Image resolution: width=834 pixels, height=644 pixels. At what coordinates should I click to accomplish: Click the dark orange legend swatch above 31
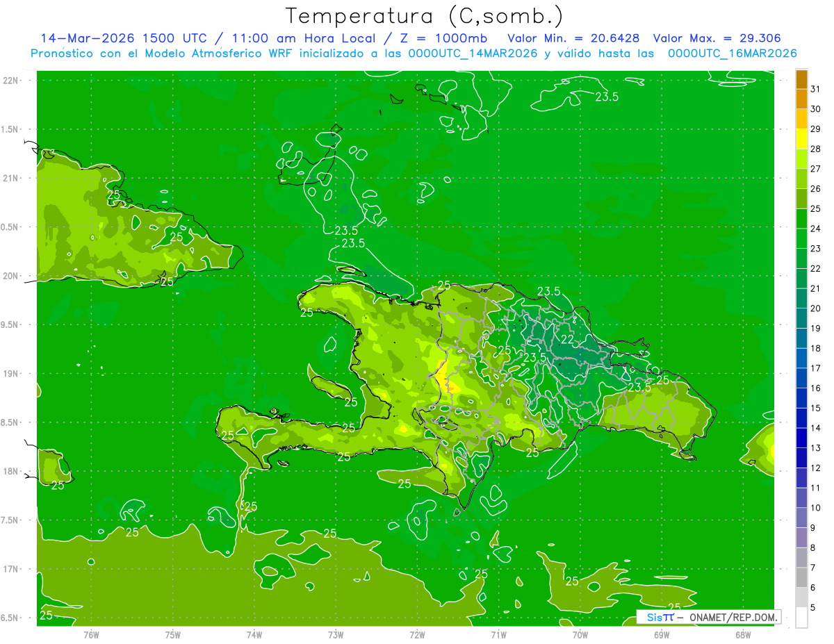[801, 80]
